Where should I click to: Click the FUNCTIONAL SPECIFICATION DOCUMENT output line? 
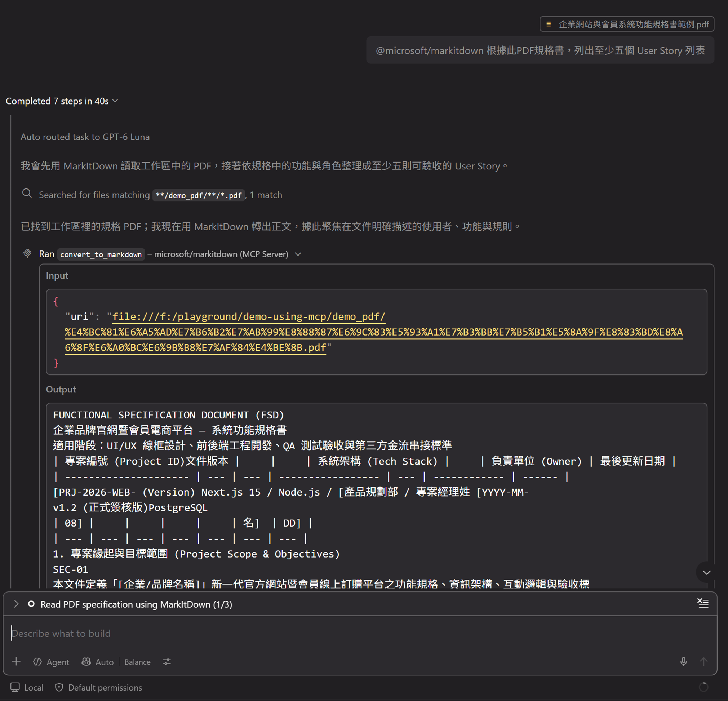tap(169, 415)
